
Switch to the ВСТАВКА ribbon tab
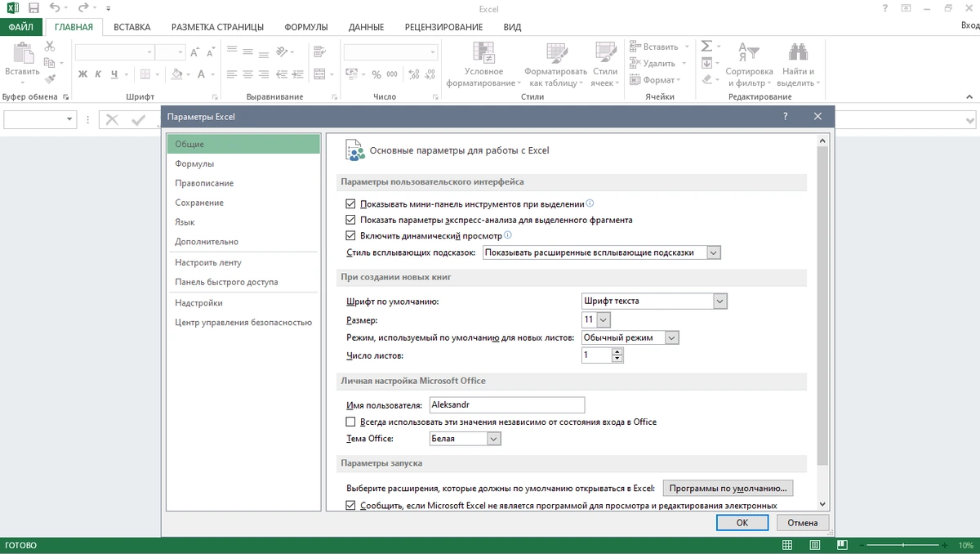pos(132,27)
